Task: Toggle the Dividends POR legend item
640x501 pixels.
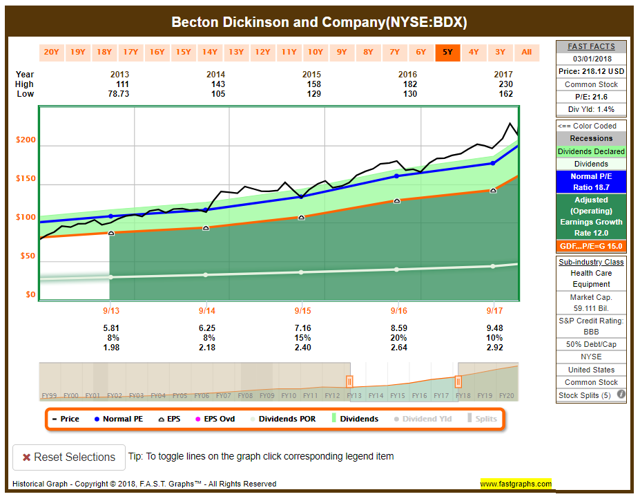Action: click(283, 419)
